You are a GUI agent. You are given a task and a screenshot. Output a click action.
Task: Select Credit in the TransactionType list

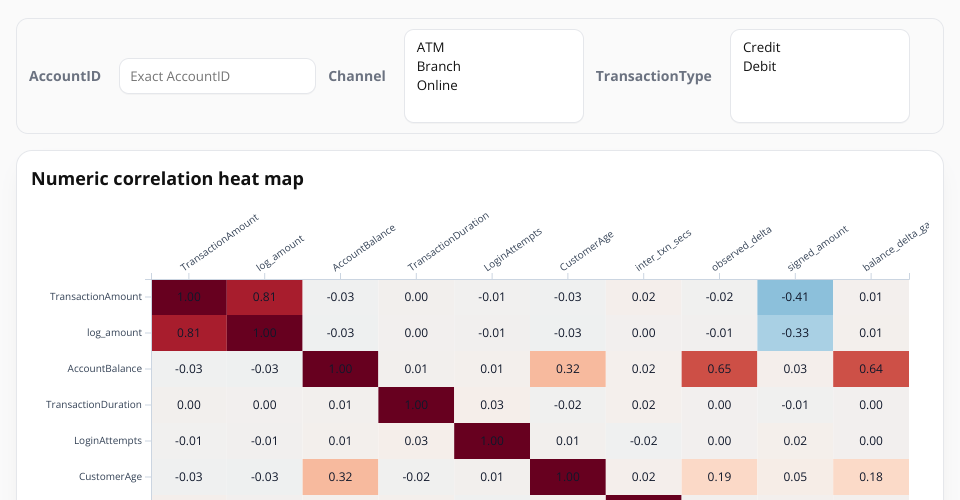[x=761, y=47]
